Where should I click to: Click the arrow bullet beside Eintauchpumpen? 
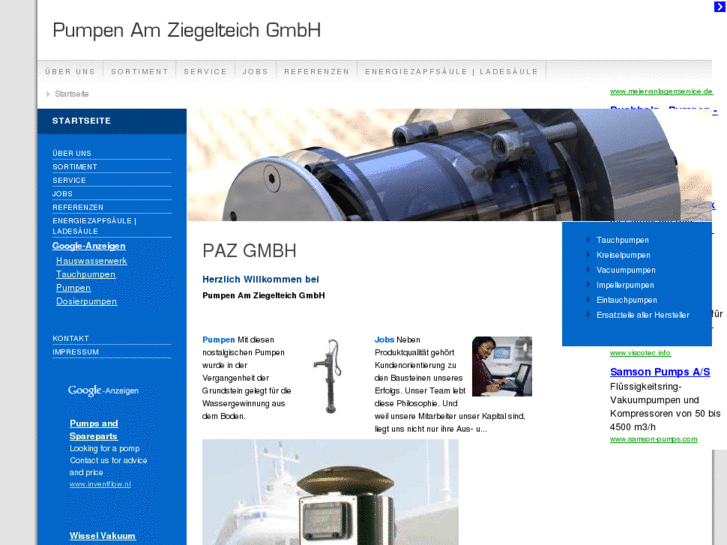coord(588,300)
